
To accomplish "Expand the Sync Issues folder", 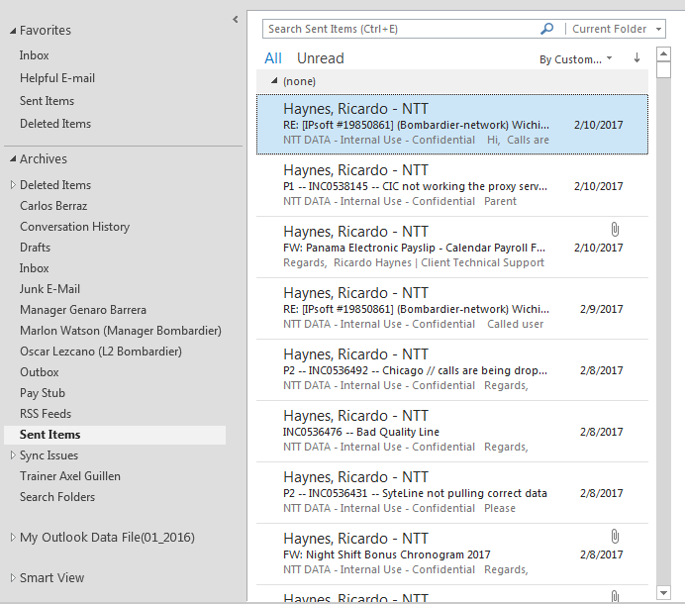I will 13,455.
